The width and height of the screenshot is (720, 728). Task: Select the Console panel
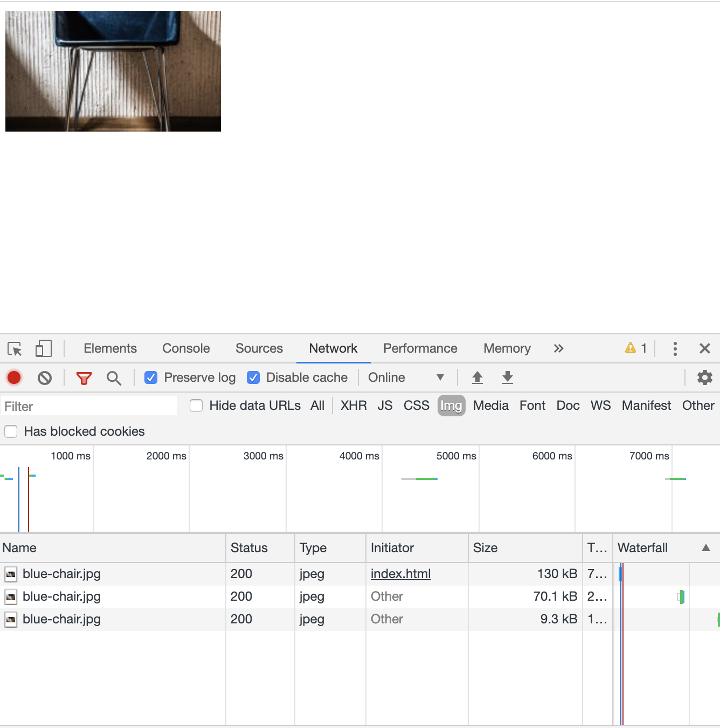click(185, 348)
